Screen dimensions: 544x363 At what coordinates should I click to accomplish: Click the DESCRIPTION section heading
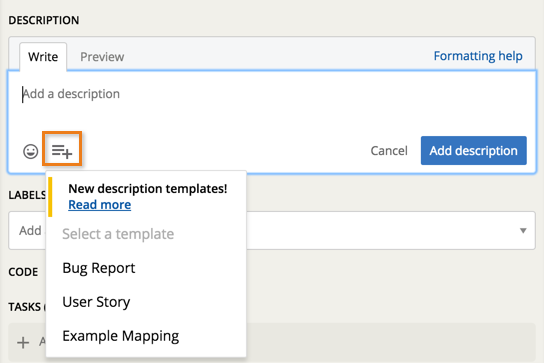[x=44, y=20]
